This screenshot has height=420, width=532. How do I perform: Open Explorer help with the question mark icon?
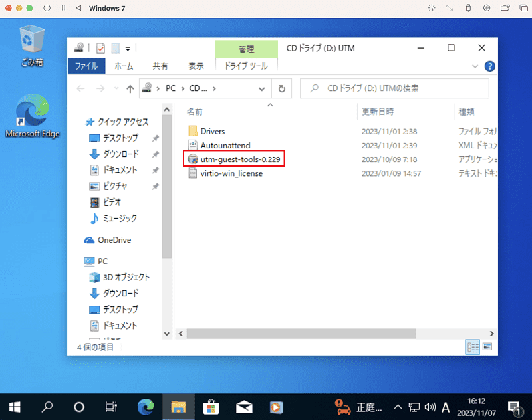pos(489,66)
